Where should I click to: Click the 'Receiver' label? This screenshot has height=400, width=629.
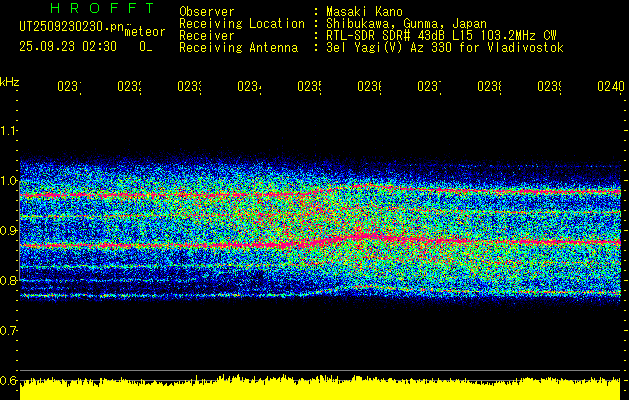[x=207, y=36]
